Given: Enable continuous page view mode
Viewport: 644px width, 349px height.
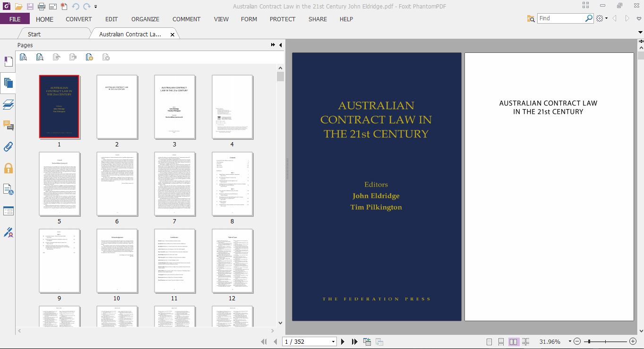Looking at the screenshot, I should [x=501, y=341].
